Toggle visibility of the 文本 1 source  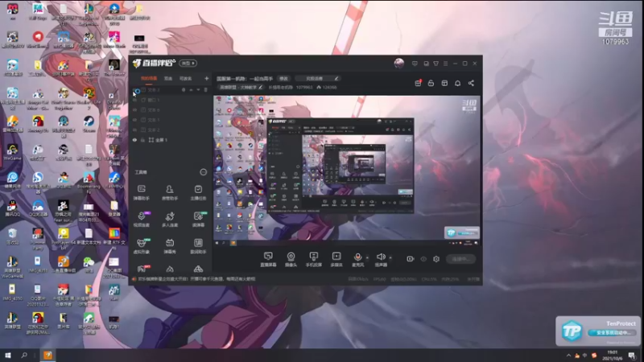[x=134, y=120]
